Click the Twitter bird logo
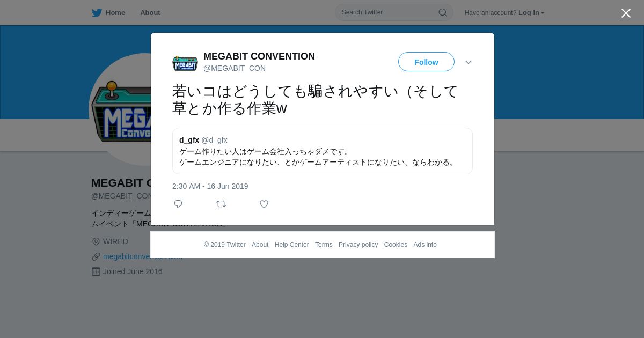644x338 pixels. [97, 13]
